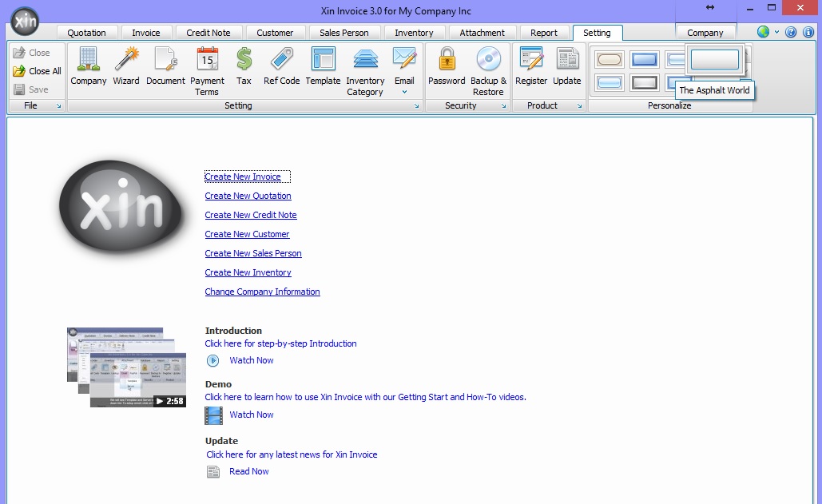822x504 pixels.
Task: Click the Update newspaper icon
Action: pyautogui.click(x=566, y=65)
